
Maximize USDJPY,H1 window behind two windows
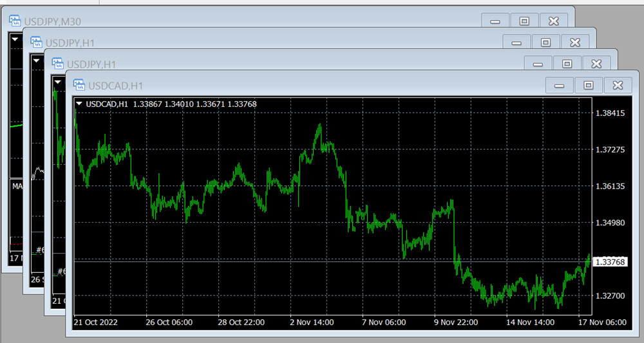click(x=546, y=42)
